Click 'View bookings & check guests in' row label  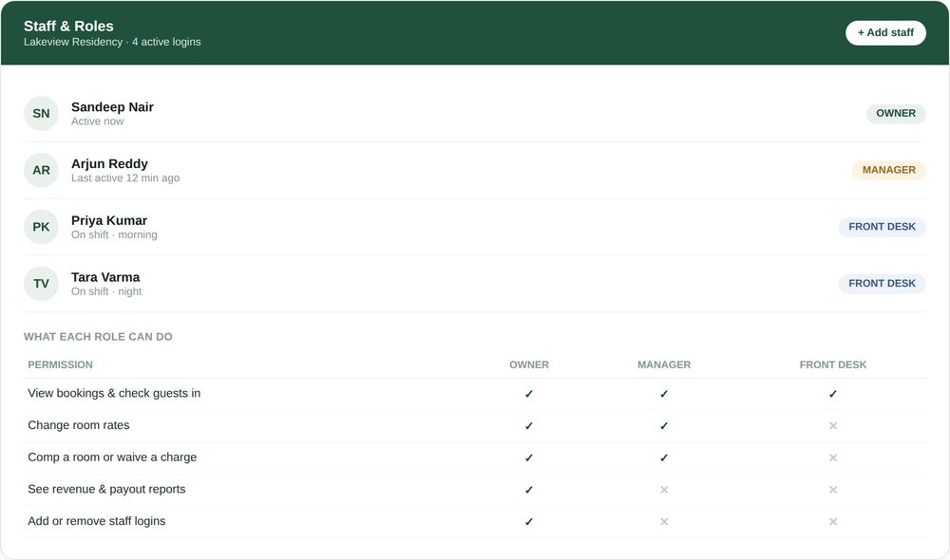click(114, 393)
